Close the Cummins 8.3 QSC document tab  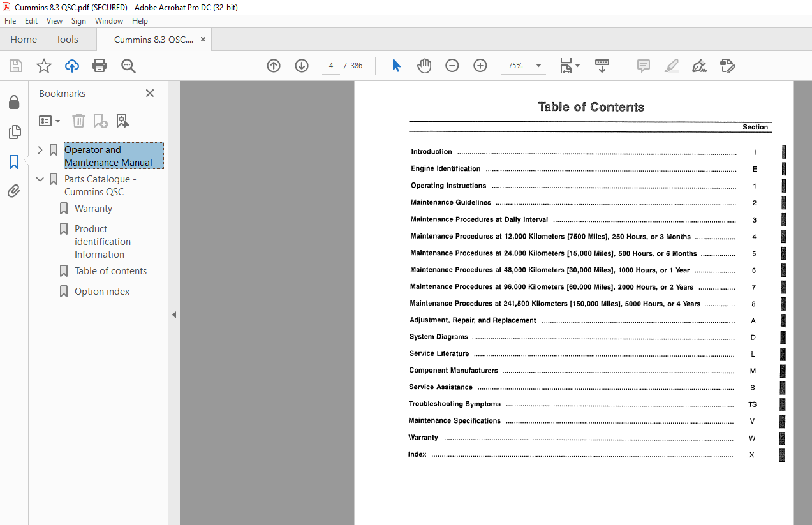click(203, 40)
